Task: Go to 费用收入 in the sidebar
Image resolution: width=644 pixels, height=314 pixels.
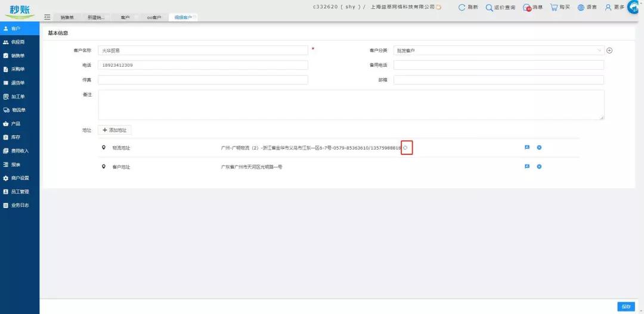Action: (20, 151)
